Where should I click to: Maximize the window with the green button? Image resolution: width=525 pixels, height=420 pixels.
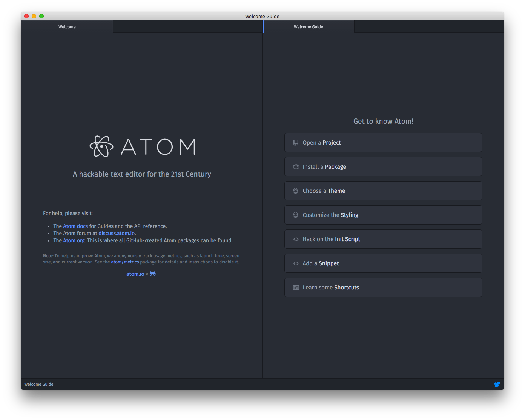click(41, 16)
